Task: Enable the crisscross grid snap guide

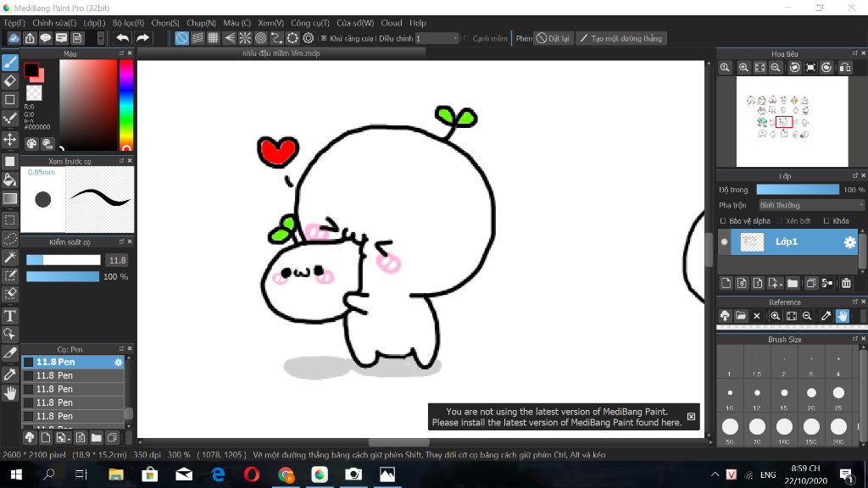Action: click(x=213, y=38)
